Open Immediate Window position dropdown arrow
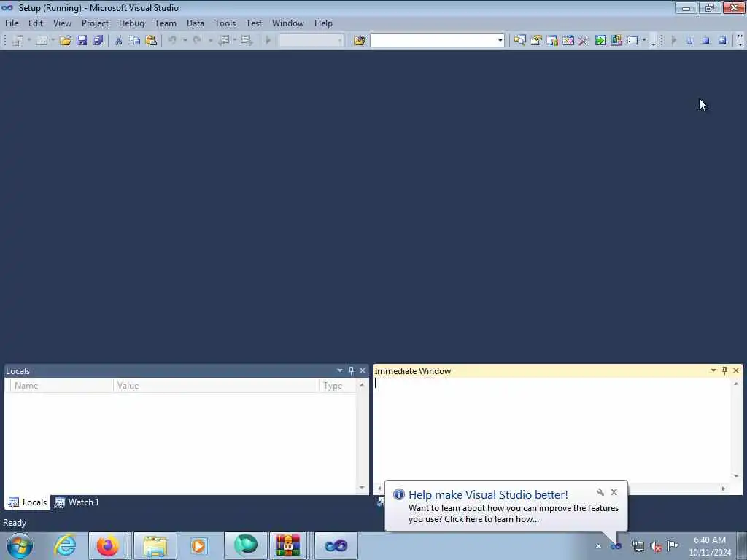Image resolution: width=747 pixels, height=560 pixels. (713, 370)
